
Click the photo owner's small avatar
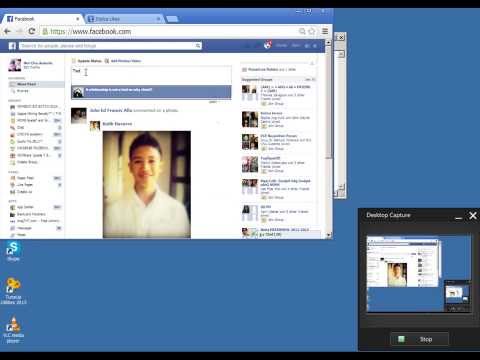[x=95, y=126]
